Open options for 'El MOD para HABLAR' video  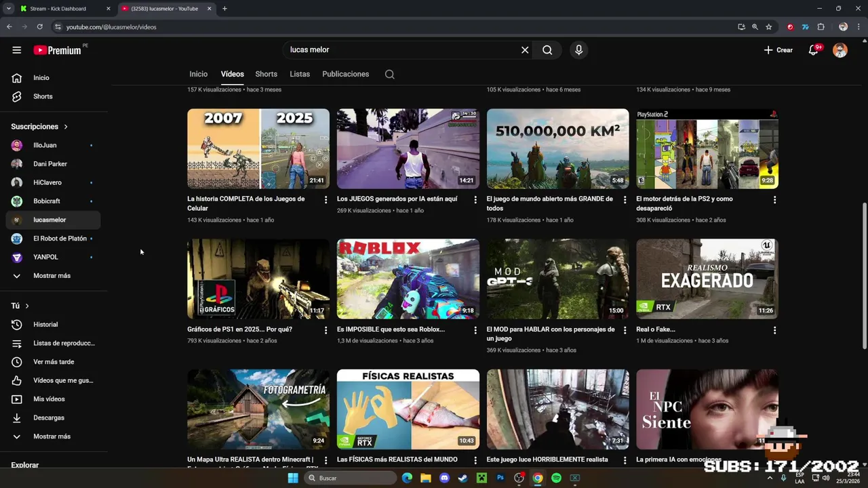click(x=625, y=330)
